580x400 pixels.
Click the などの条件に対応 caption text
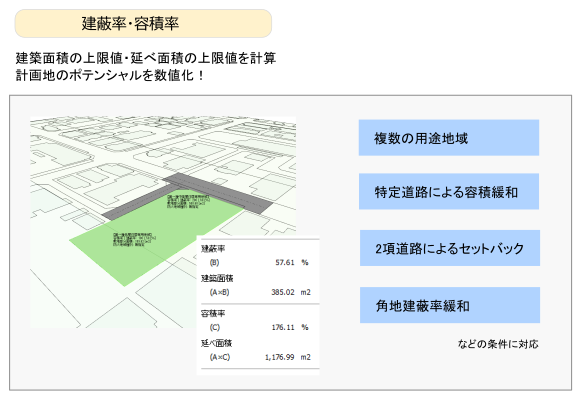pyautogui.click(x=498, y=344)
